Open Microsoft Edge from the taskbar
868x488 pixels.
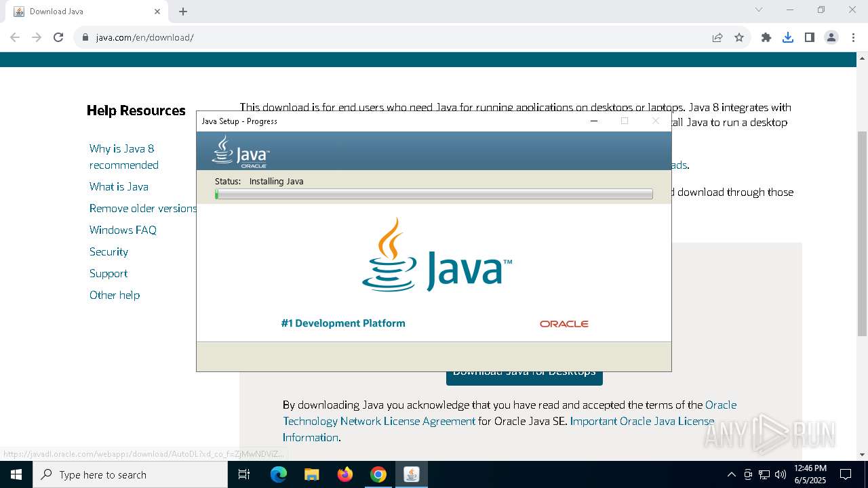tap(279, 474)
